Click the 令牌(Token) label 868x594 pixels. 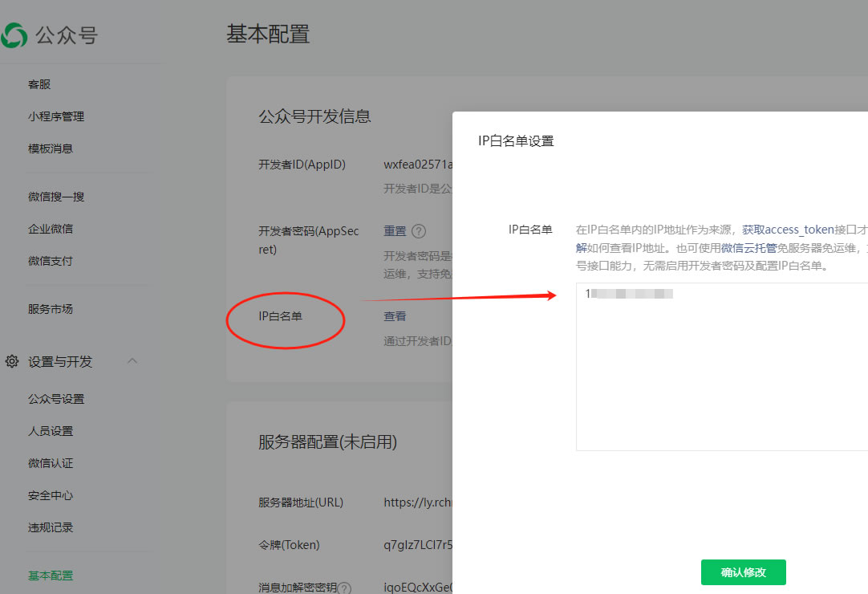pos(289,545)
